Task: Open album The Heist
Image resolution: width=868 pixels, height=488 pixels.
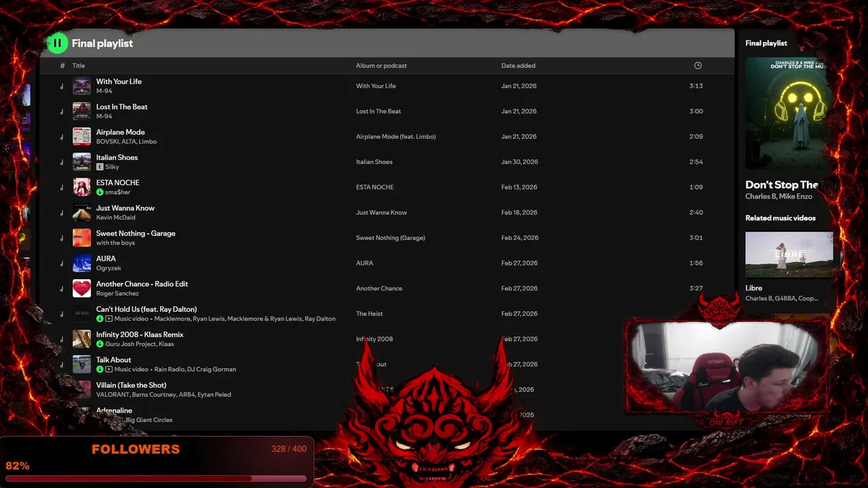Action: [x=370, y=314]
